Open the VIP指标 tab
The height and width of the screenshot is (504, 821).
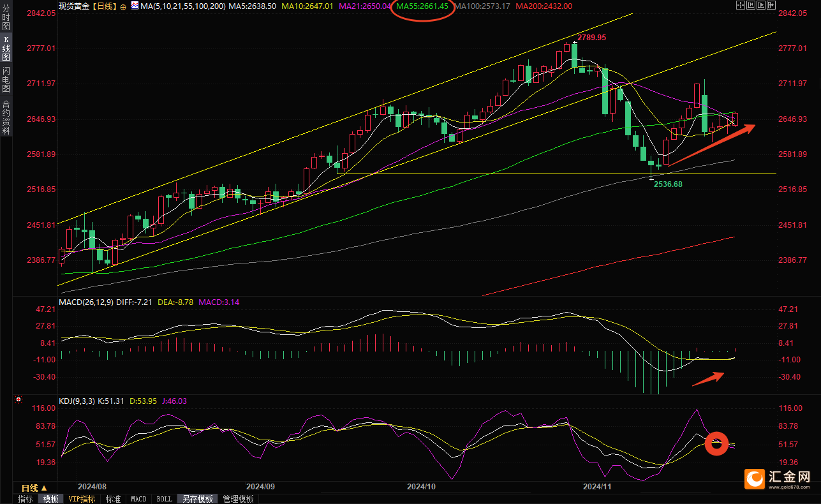point(82,499)
